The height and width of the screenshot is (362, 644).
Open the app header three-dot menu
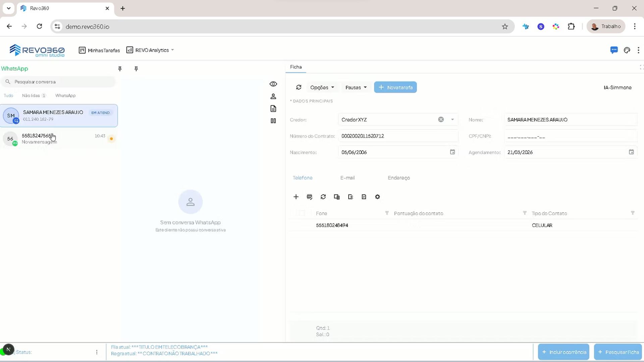[638, 50]
